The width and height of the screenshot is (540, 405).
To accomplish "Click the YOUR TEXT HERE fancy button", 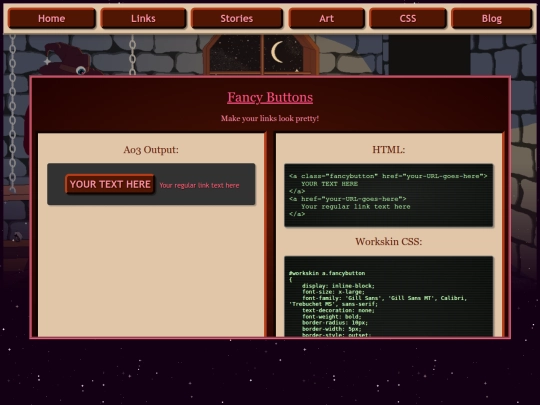I will coord(110,184).
